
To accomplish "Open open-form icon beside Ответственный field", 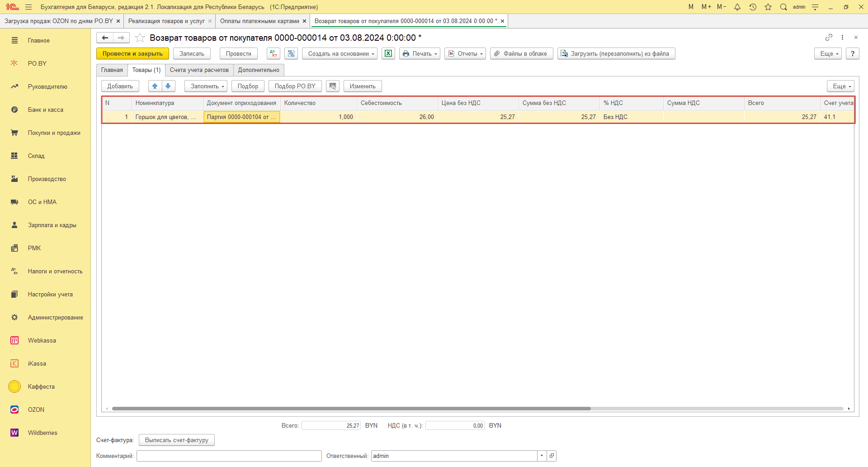I will (552, 456).
